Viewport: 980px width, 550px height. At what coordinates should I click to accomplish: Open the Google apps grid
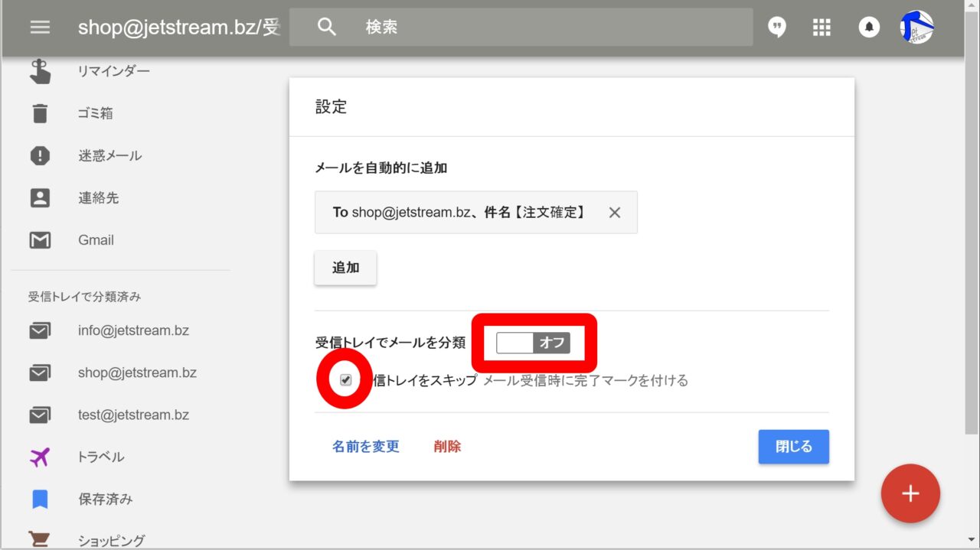[x=822, y=28]
